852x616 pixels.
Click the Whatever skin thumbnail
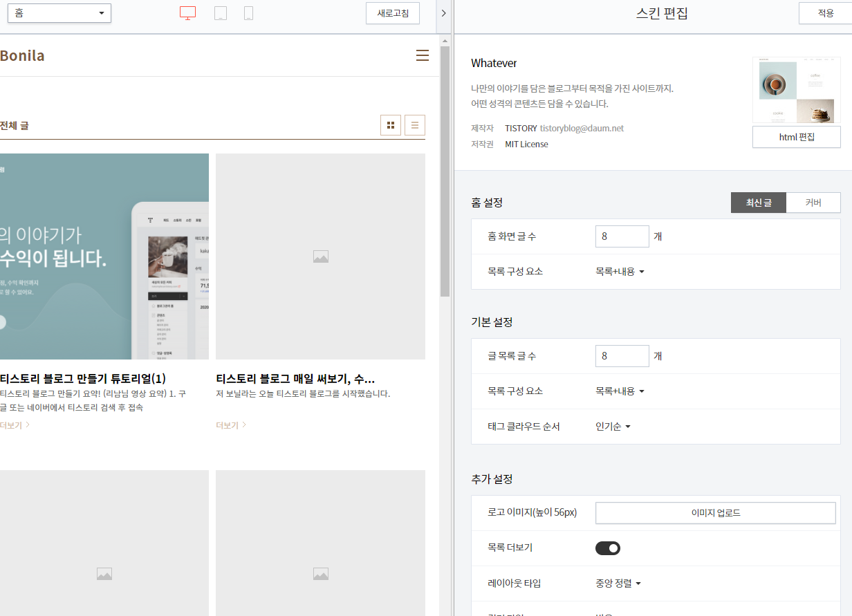(797, 91)
